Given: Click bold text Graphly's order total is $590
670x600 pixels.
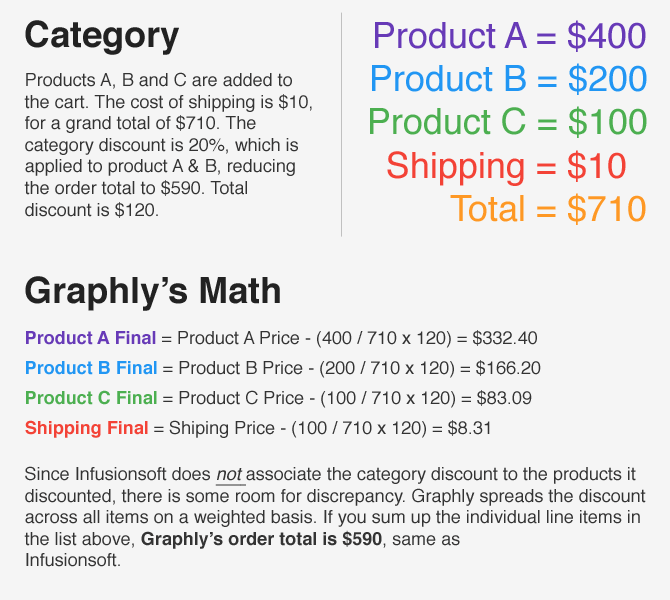Looking at the screenshot, I should pyautogui.click(x=261, y=539).
